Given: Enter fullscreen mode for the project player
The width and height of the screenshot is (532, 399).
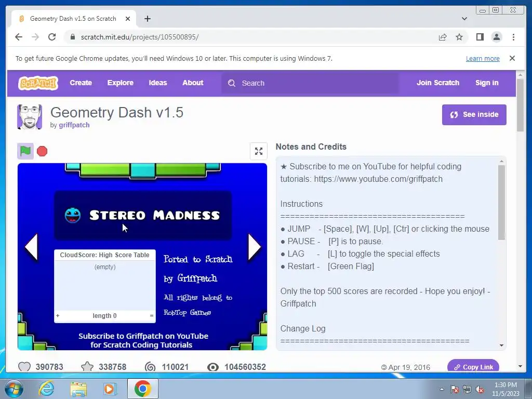Looking at the screenshot, I should [259, 151].
